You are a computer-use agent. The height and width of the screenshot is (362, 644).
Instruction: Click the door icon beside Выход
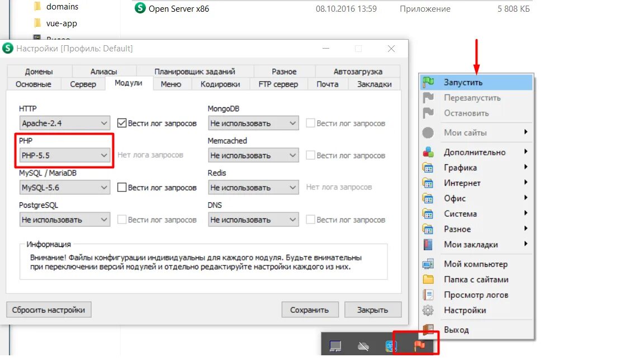(x=428, y=330)
